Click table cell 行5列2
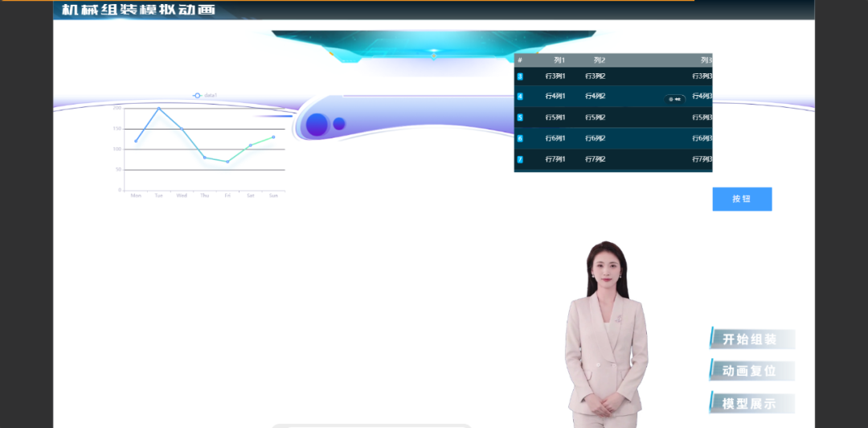 (x=595, y=117)
